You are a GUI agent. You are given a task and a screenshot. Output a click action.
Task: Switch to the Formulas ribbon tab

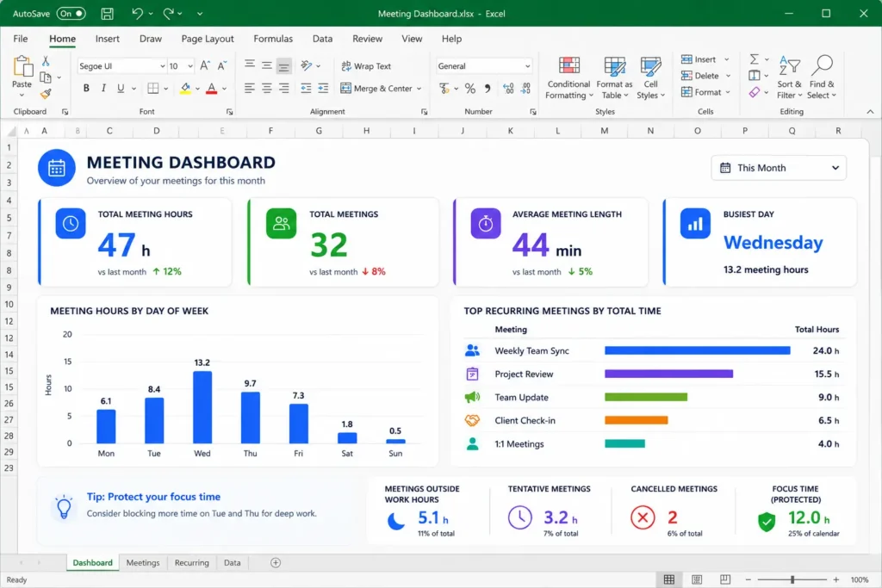(273, 39)
